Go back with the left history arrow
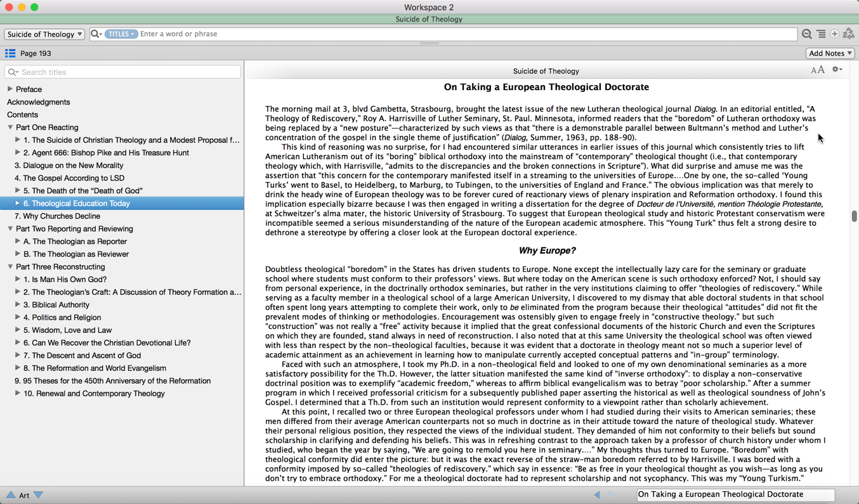859x504 pixels. pyautogui.click(x=597, y=495)
